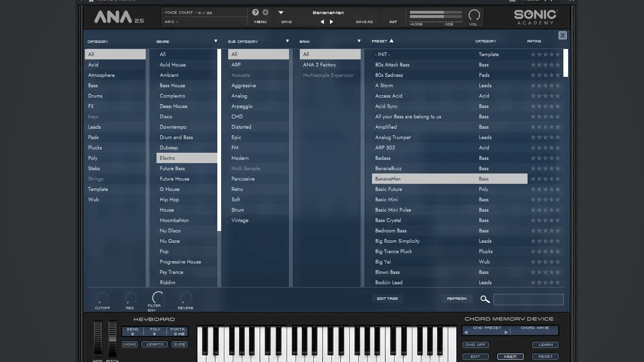Image resolution: width=644 pixels, height=362 pixels.
Task: Click the preset list scrollbar
Action: (566, 63)
